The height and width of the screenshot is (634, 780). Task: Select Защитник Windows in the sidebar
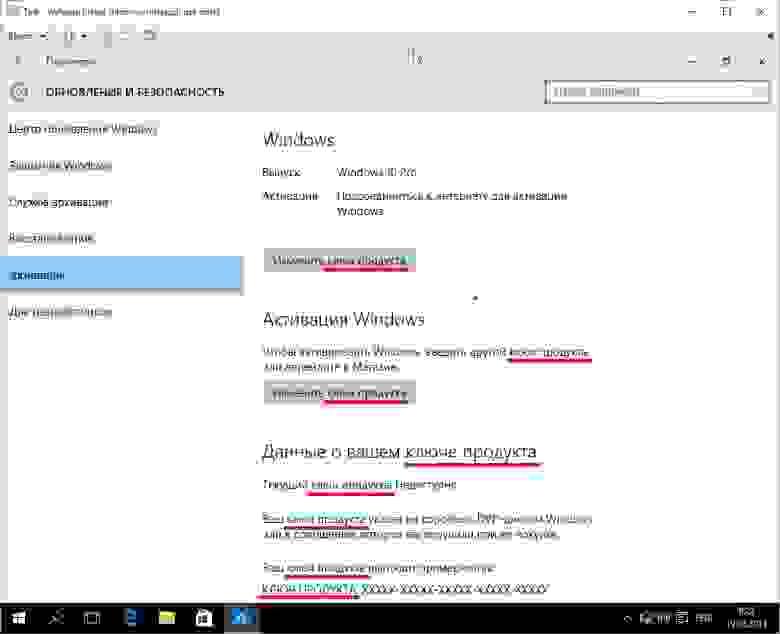coord(60,165)
